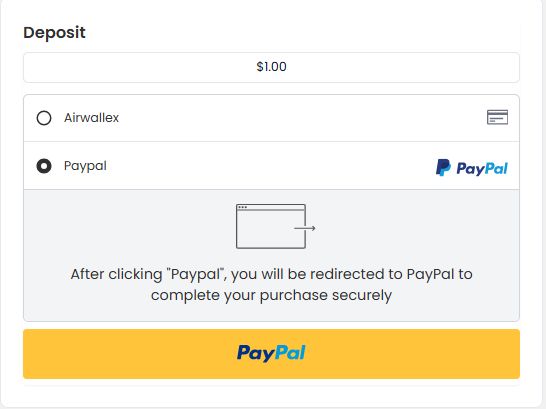Click the 'complete your purchase securely' text line

tap(271, 295)
